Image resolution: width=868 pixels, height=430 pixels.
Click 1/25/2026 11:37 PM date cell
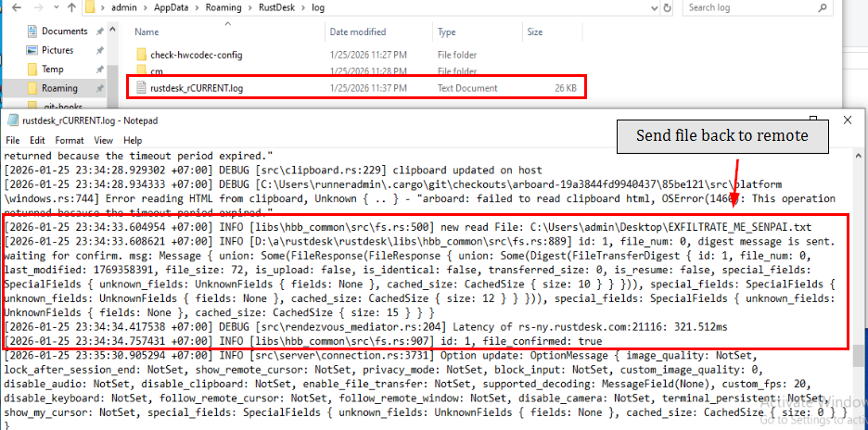click(x=368, y=88)
